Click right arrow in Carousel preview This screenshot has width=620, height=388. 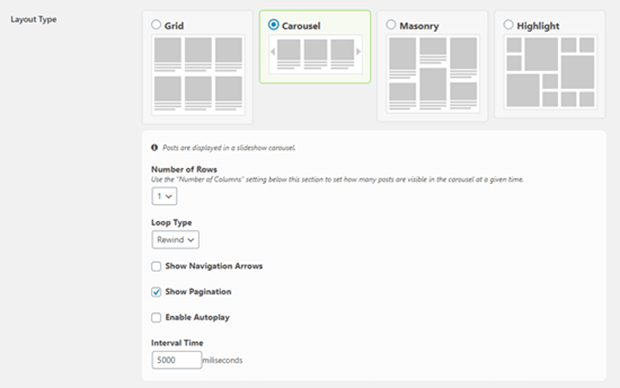(358, 51)
